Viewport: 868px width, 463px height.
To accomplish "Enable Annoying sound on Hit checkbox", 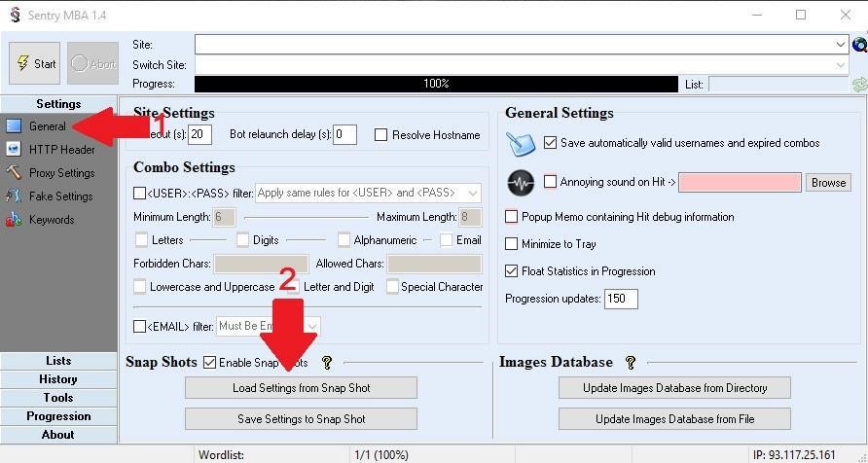I will pos(550,182).
